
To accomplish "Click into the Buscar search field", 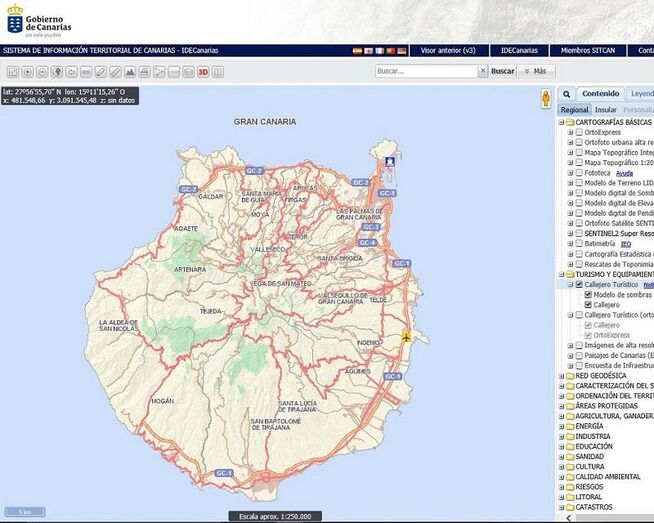I will (x=425, y=72).
